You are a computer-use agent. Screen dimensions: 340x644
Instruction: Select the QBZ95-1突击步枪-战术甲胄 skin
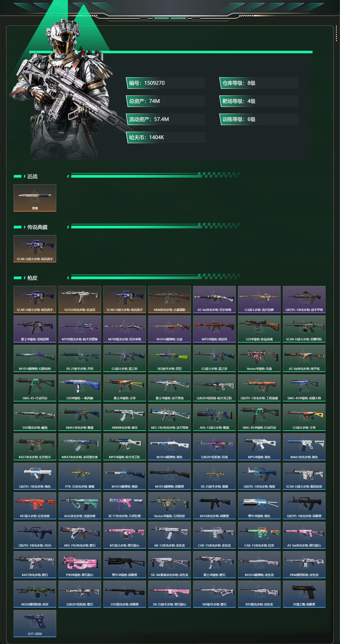[304, 300]
